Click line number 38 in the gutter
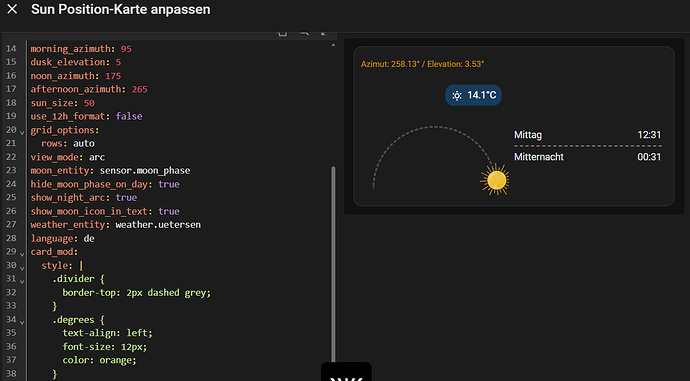The width and height of the screenshot is (690, 381). pos(11,374)
